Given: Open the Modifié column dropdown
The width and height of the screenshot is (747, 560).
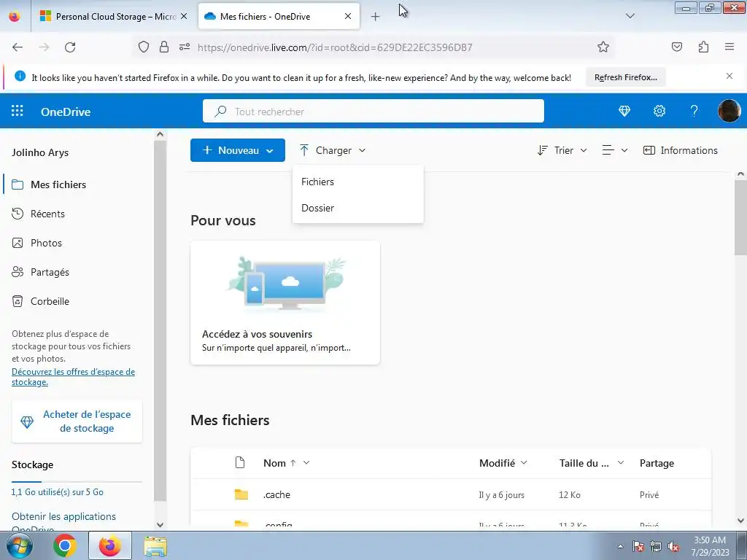Looking at the screenshot, I should tap(503, 463).
